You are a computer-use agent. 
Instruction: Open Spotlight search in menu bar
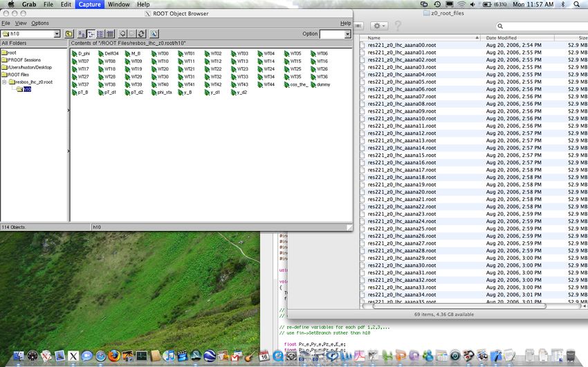coord(576,4)
